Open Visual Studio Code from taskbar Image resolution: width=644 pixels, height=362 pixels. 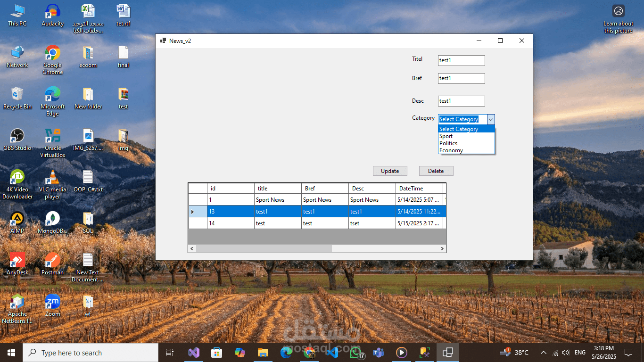coord(332,353)
